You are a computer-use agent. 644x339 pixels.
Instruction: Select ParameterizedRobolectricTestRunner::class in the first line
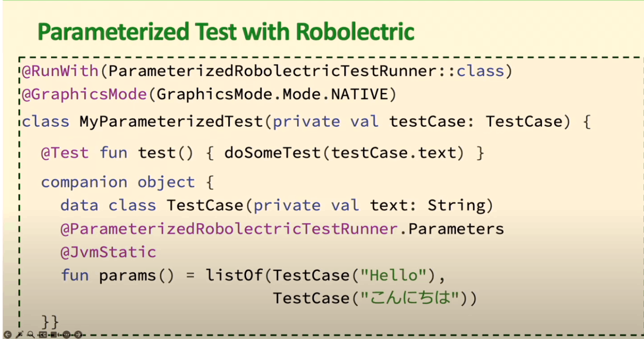305,71
